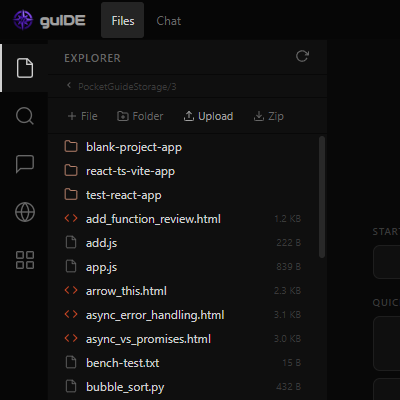Refresh the explorer file list
Screen dimensions: 400x400
tap(302, 56)
